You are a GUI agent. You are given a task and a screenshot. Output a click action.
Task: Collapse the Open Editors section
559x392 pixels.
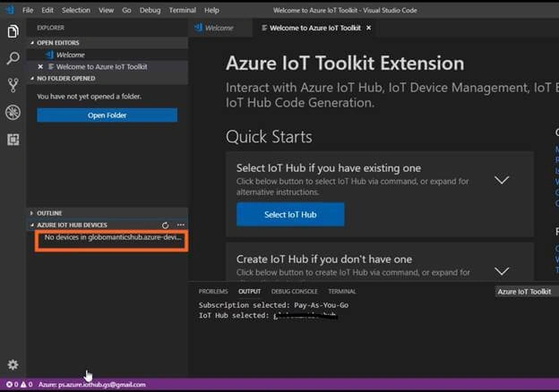107,43
